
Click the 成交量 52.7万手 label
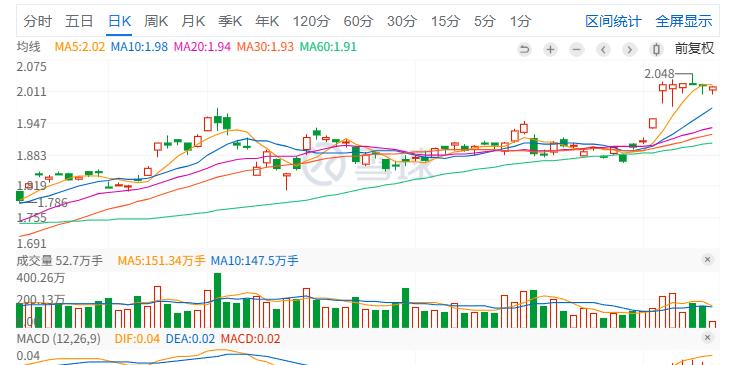coord(59,260)
